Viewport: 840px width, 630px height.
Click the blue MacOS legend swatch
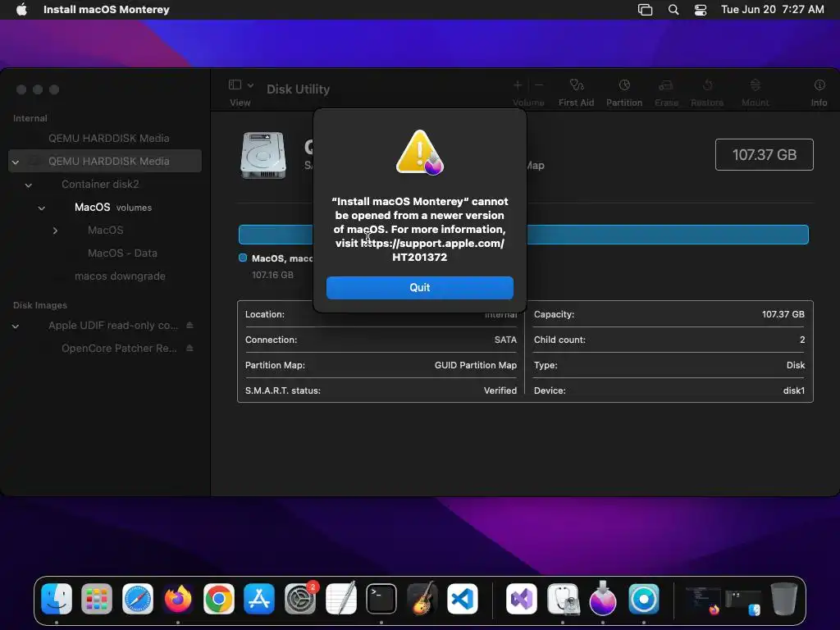[243, 258]
